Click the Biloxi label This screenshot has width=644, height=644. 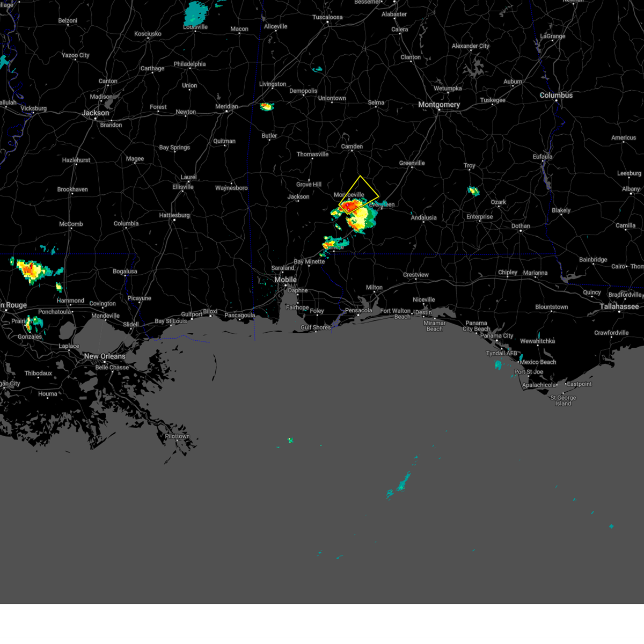tap(210, 311)
